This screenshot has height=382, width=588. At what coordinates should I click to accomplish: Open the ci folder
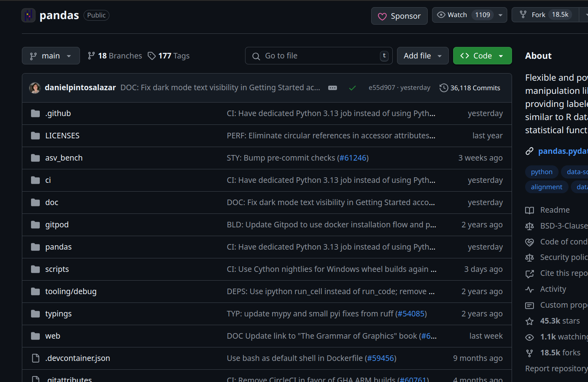click(x=48, y=180)
